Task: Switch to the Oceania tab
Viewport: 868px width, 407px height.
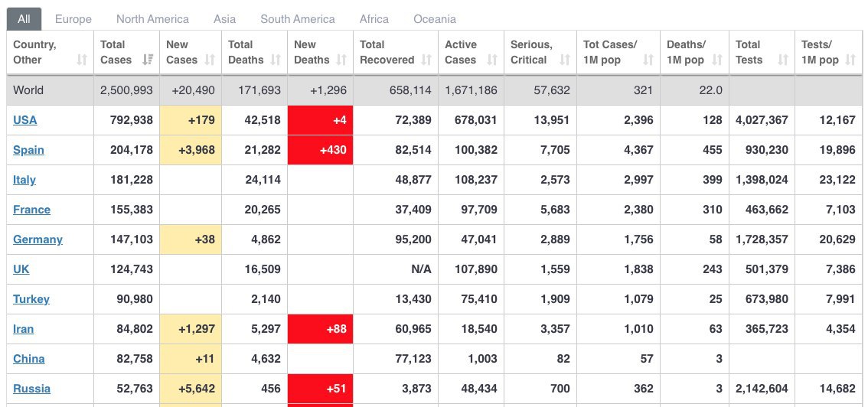Action: click(435, 19)
